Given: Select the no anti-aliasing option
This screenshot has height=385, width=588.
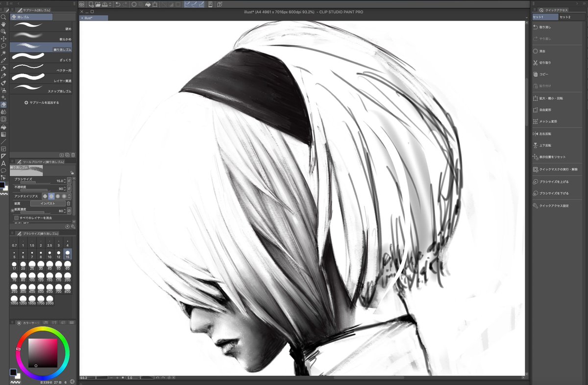Looking at the screenshot, I should coord(45,196).
